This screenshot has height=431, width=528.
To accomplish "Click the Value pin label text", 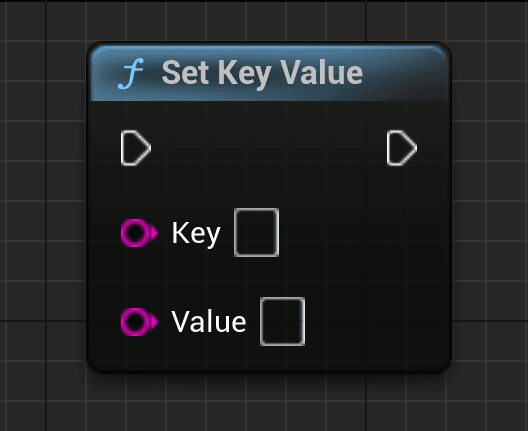I will coord(209,322).
